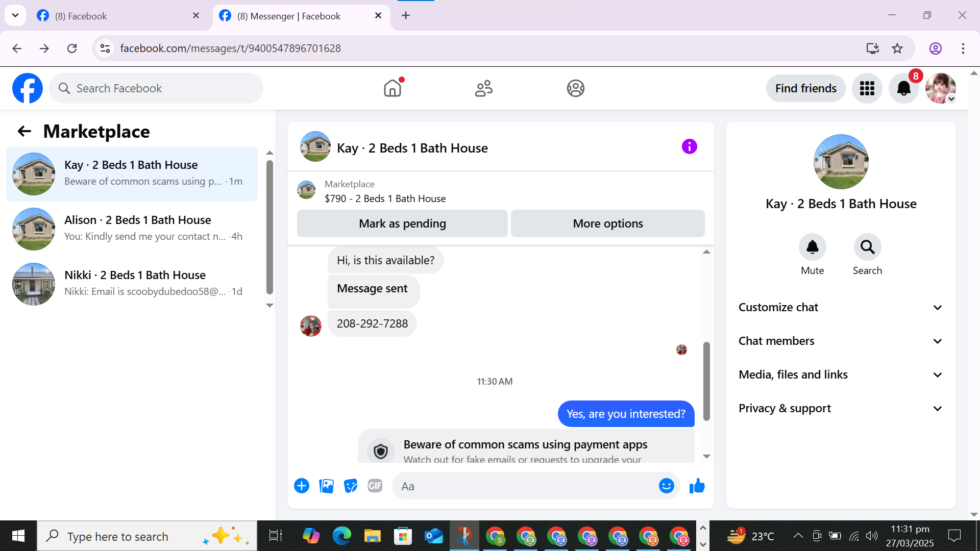980x551 pixels.
Task: Open the account profile picture menu
Action: 940,88
